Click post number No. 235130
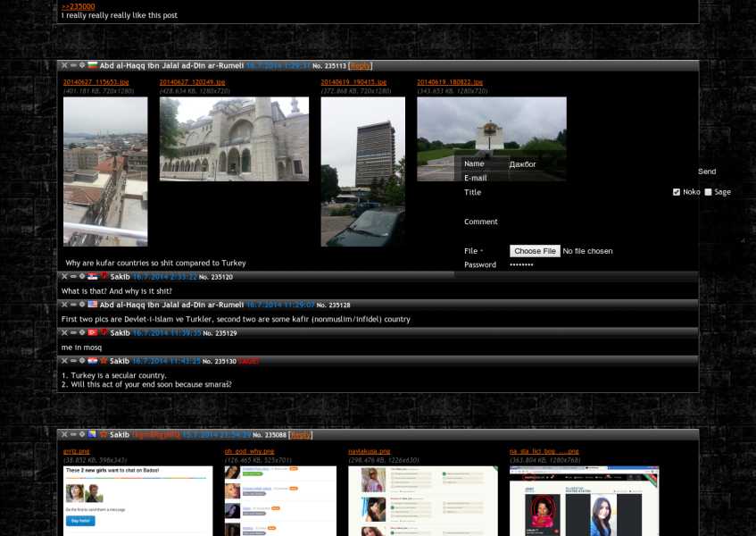756x536 pixels. pos(220,361)
